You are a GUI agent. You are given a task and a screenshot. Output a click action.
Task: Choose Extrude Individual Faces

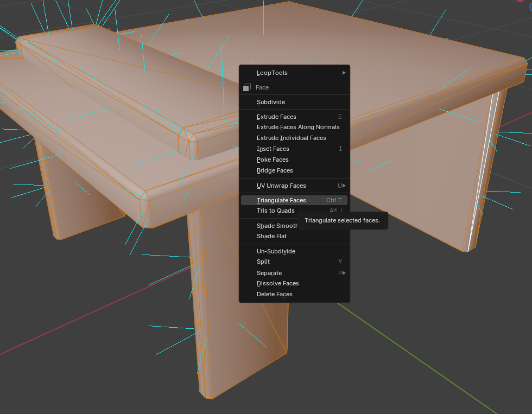(294, 138)
